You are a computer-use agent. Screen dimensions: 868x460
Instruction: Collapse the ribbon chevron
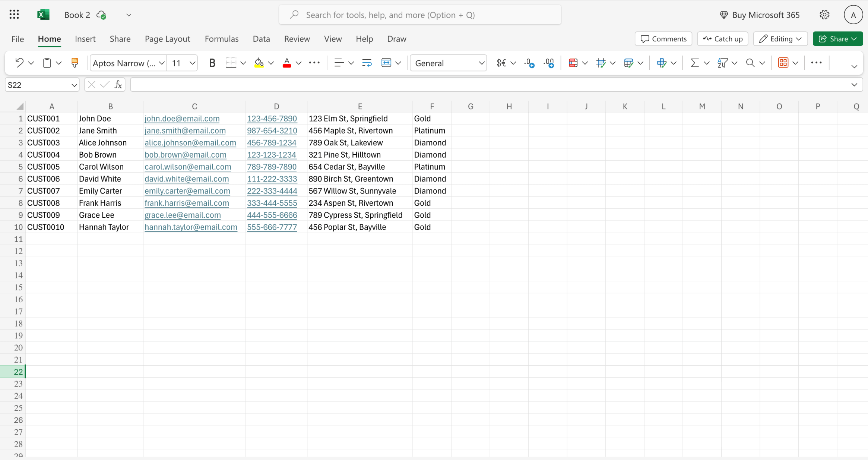click(854, 67)
